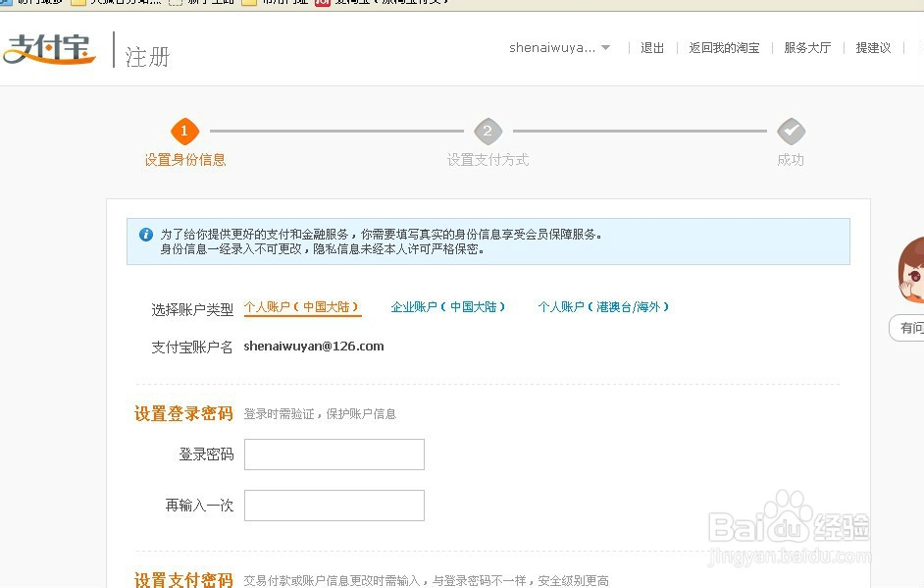The width and height of the screenshot is (924, 588).
Task: Click the 提建议 feedback link
Action: [873, 48]
